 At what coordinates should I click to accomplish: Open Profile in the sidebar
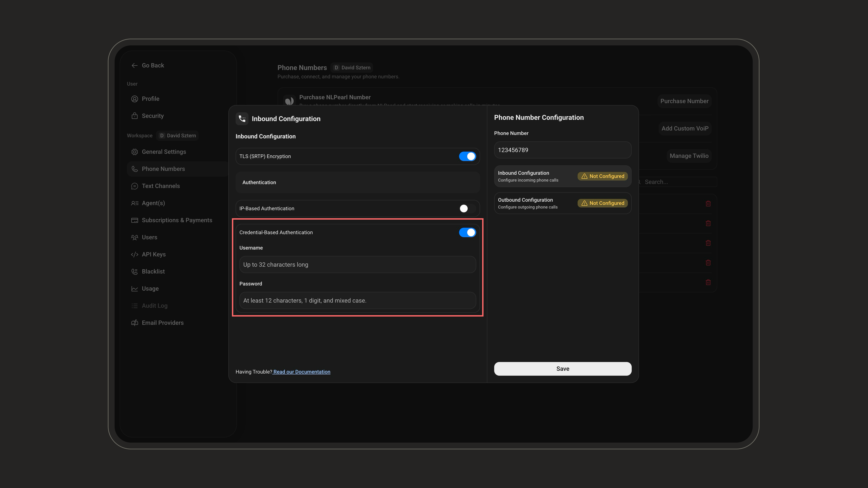coord(177,99)
